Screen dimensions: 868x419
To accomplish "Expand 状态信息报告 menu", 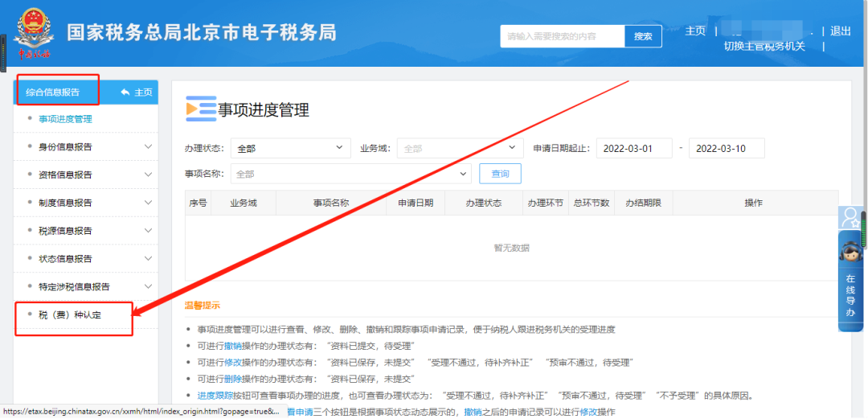I will coord(86,259).
